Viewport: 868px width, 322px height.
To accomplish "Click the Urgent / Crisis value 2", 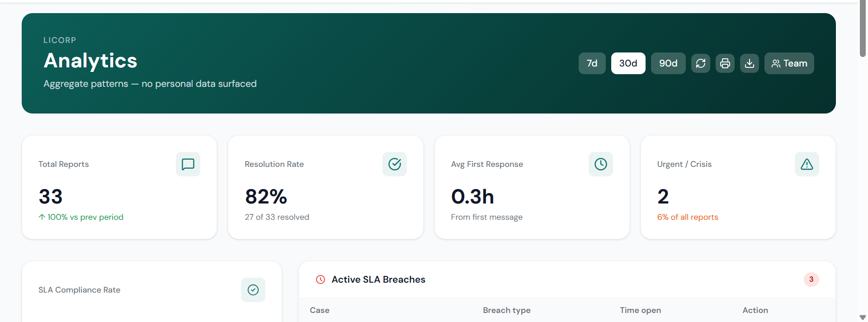I will click(663, 197).
